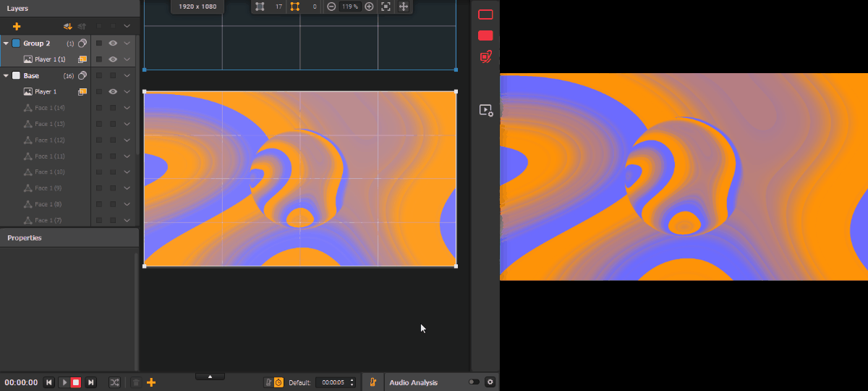Click the grey surface handles icon in the top toolbar

[x=260, y=7]
